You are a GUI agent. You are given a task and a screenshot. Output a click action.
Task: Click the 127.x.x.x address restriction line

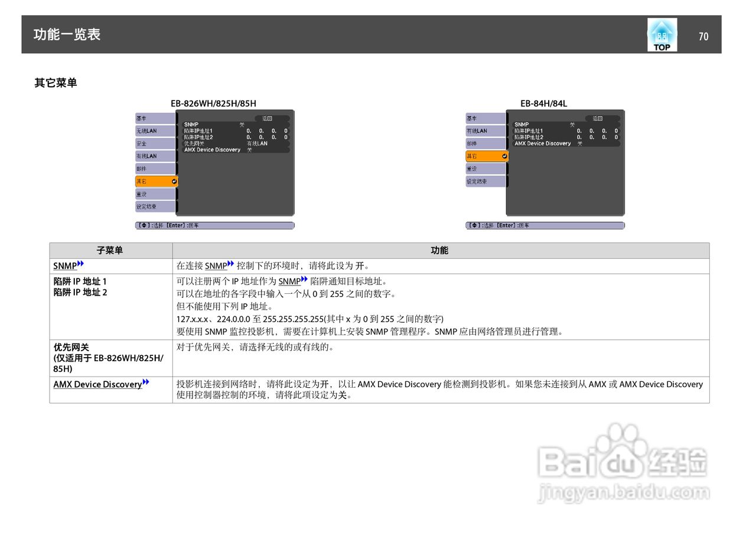[x=310, y=319]
